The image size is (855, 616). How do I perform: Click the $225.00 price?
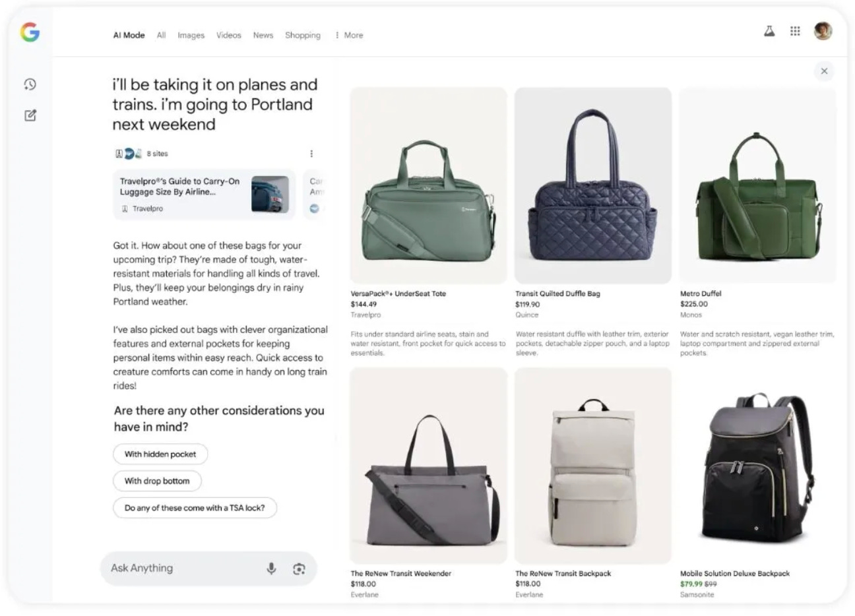pyautogui.click(x=694, y=304)
